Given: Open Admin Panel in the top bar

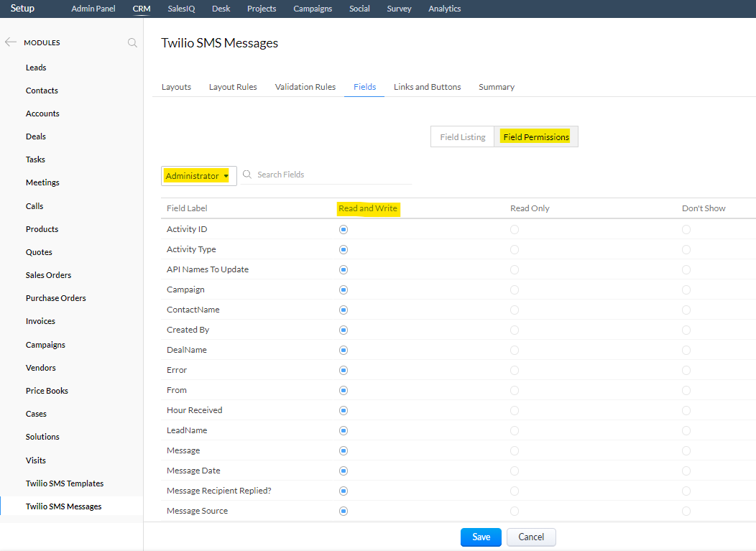Looking at the screenshot, I should click(x=93, y=9).
